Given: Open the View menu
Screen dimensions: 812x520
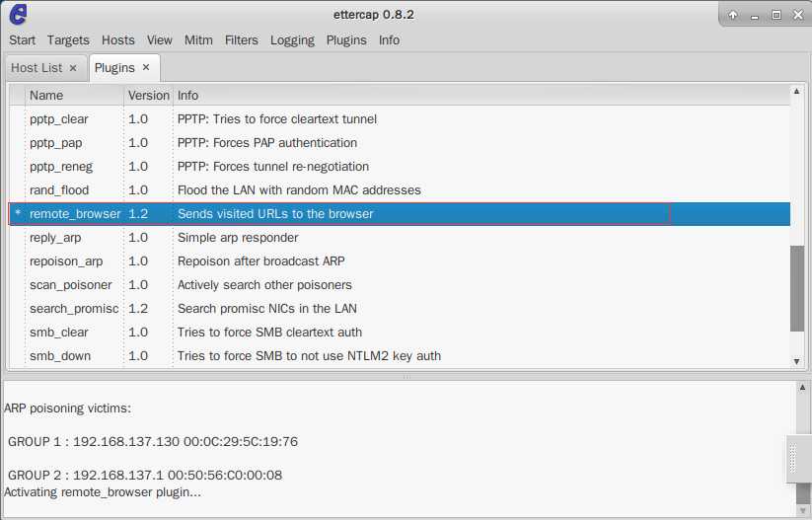Looking at the screenshot, I should point(159,40).
